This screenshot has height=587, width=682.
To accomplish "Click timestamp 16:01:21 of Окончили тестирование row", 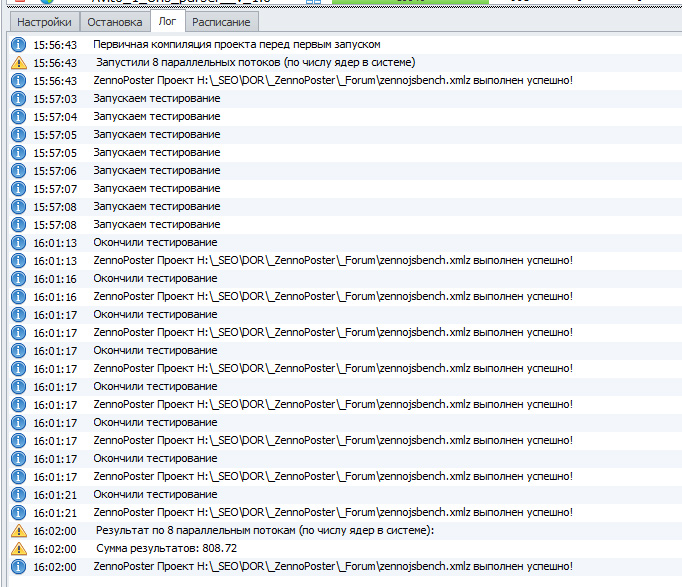I will 55,495.
